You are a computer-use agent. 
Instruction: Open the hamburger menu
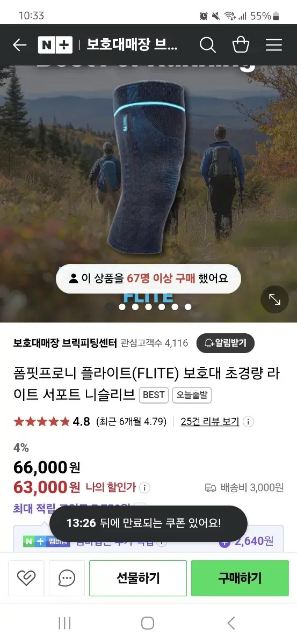pyautogui.click(x=274, y=45)
